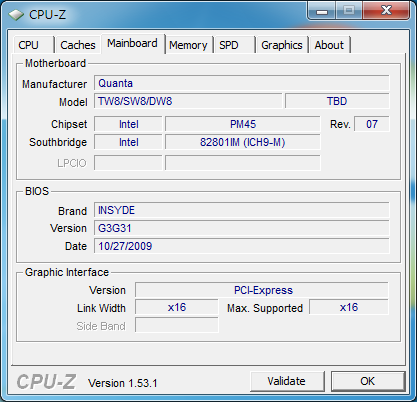
Task: Click the Version 1.53.1 text
Action: tap(123, 383)
